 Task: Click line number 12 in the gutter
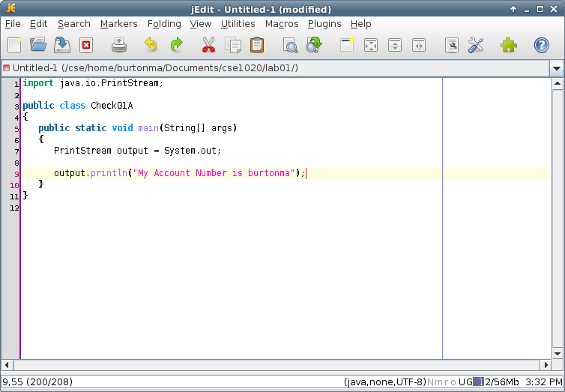tap(14, 208)
